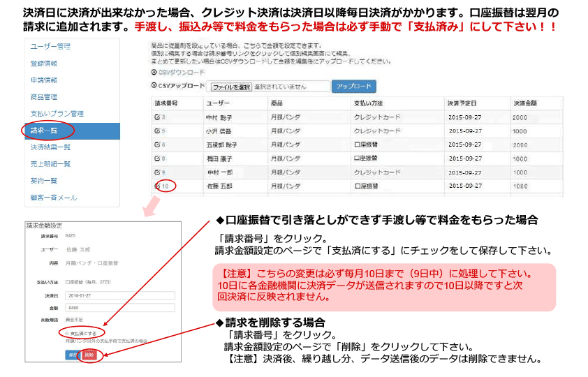Click the 支払い方法 column header

click(368, 103)
